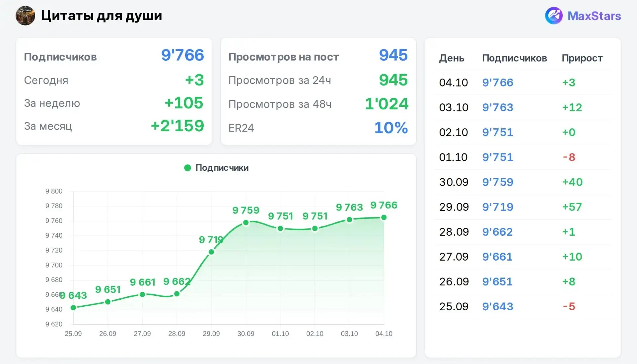Image resolution: width=637 pixels, height=364 pixels.
Task: Select the 29.09 row value 9'719
Action: click(498, 207)
